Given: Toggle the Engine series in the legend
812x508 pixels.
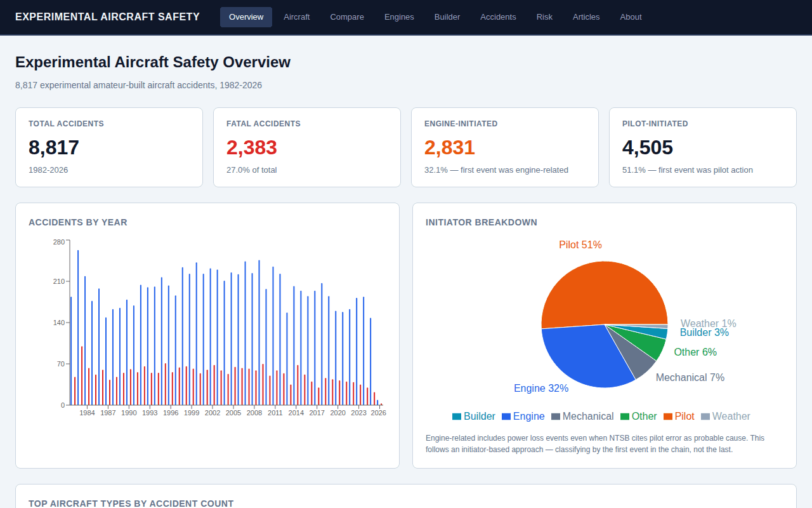Looking at the screenshot, I should point(523,416).
